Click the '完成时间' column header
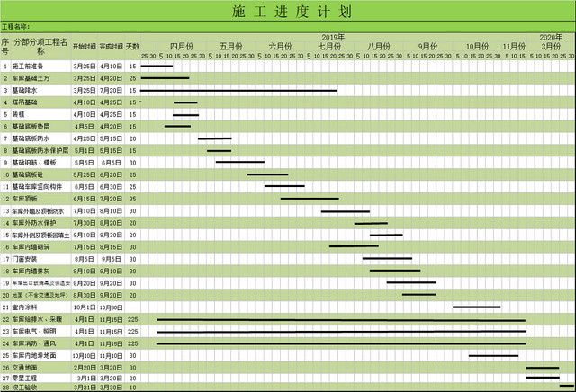The height and width of the screenshot is (392, 576). 112,47
